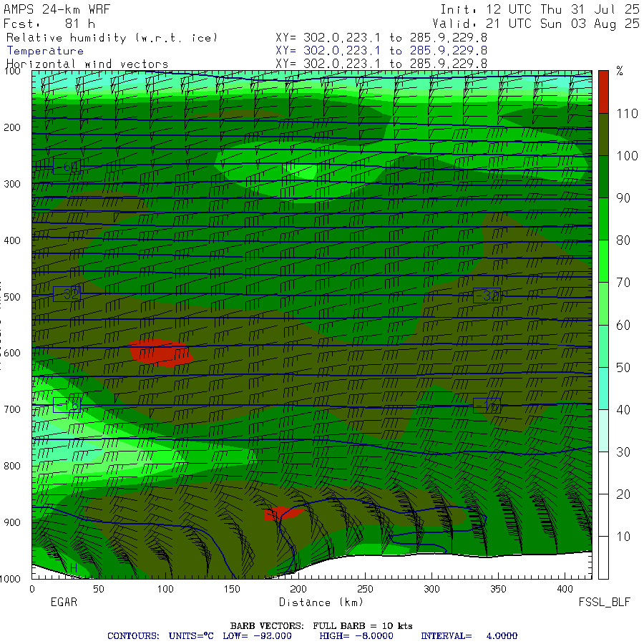
Task: Click the 800 pressure axis label
Action: pos(12,466)
